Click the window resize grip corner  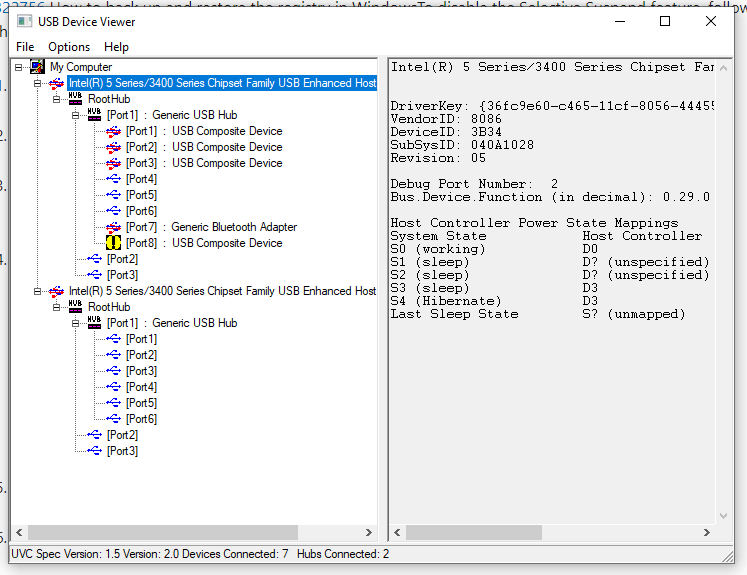click(727, 556)
